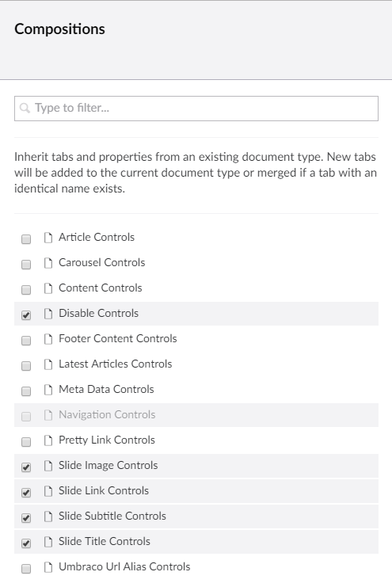
Task: Uncheck the Slide Title Controls checkbox
Action: 26,543
